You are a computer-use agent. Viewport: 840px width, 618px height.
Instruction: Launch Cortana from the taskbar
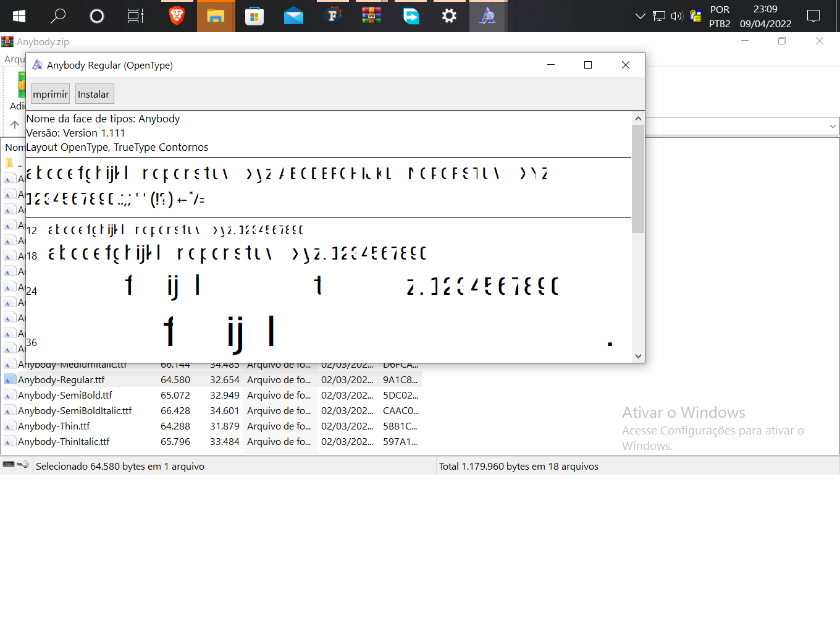pos(97,16)
